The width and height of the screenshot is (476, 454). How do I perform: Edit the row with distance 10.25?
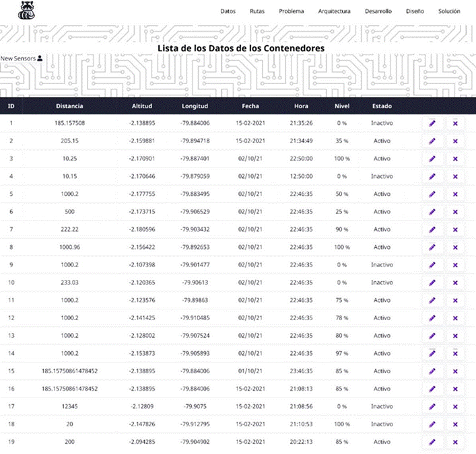coord(432,159)
